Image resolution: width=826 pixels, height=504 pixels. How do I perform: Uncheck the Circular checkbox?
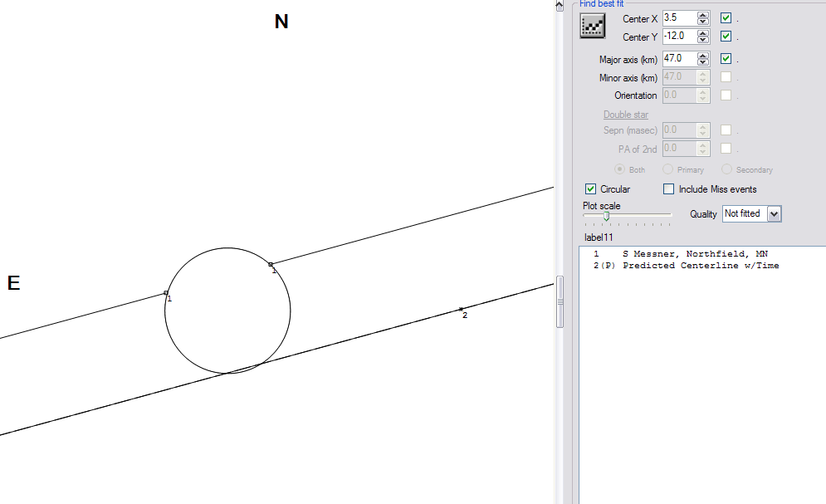[x=590, y=189]
